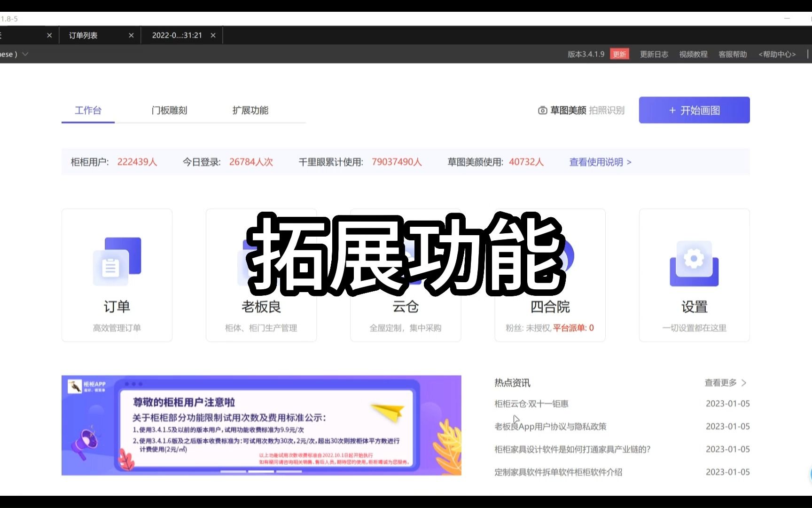The width and height of the screenshot is (812, 508).
Task: Click 查看更多 in 热点资讯
Action: click(x=725, y=383)
